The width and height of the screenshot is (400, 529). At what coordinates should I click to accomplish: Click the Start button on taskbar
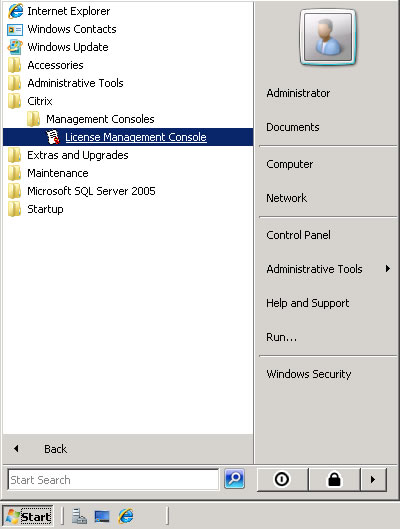(x=28, y=516)
